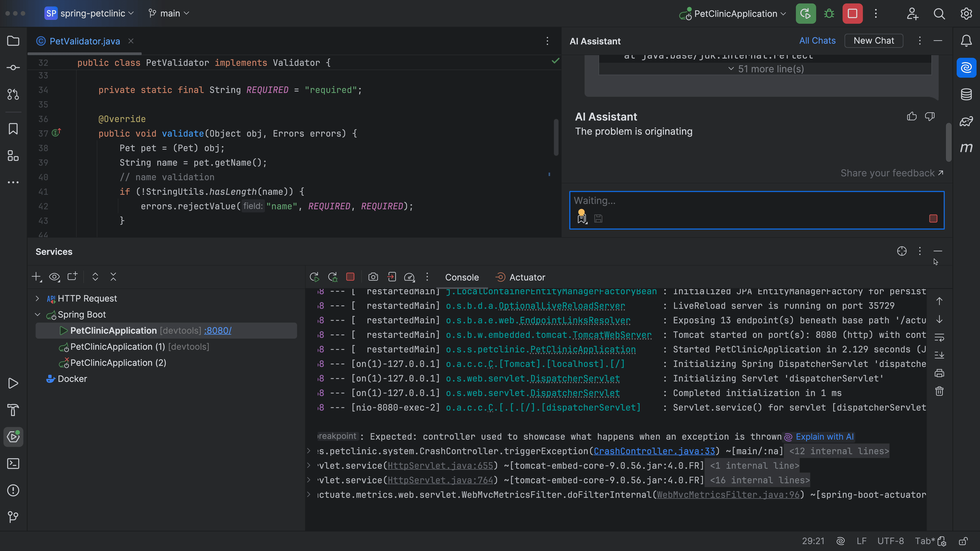Toggle the view options eye in Services
Image resolution: width=980 pixels, height=551 pixels.
54,277
